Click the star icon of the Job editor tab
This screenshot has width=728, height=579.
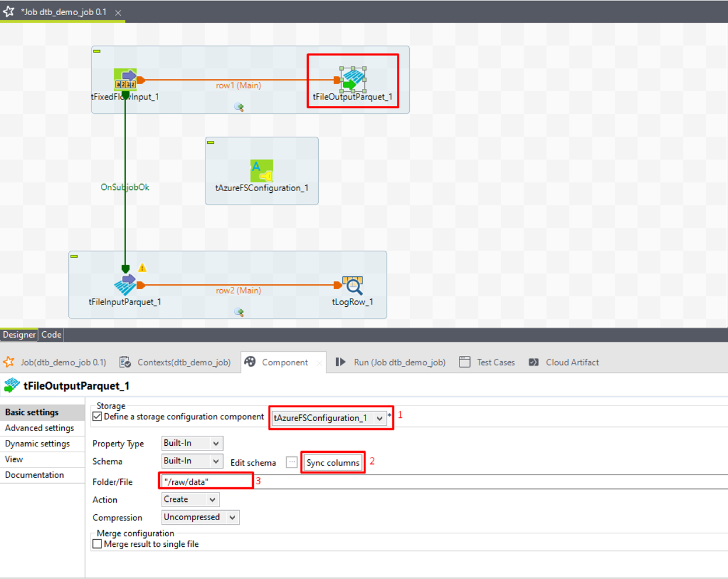[8, 11]
